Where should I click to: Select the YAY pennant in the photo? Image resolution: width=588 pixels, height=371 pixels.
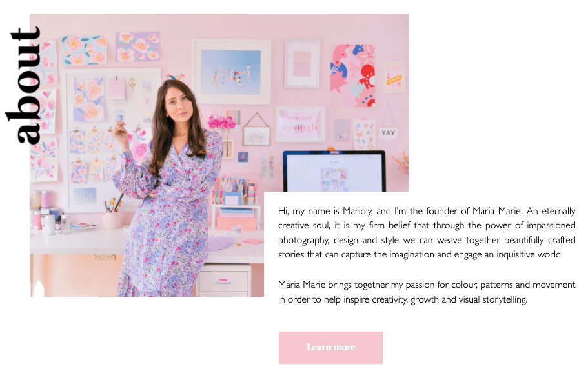[388, 133]
